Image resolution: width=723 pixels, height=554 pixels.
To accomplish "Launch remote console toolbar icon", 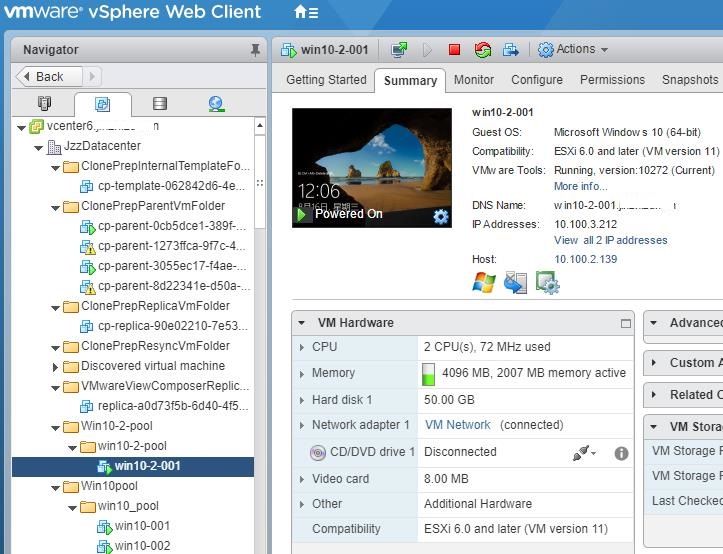I will (x=399, y=49).
